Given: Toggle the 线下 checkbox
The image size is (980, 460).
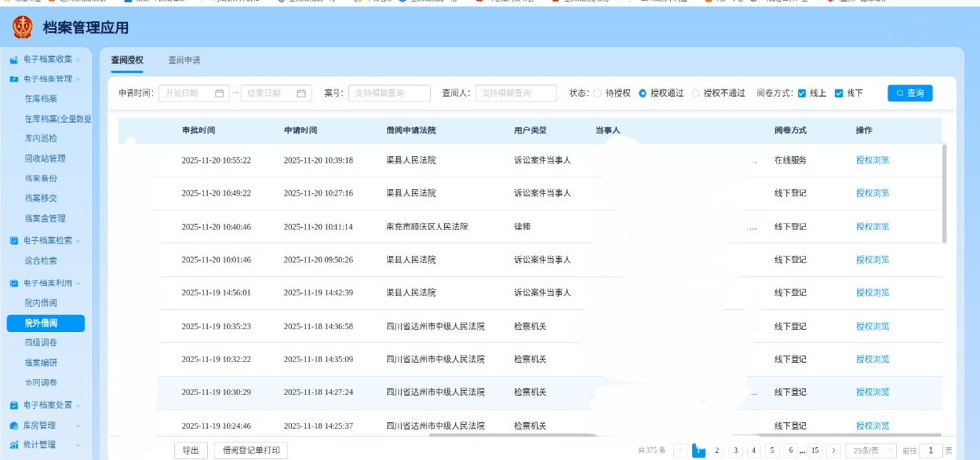Looking at the screenshot, I should [x=839, y=94].
